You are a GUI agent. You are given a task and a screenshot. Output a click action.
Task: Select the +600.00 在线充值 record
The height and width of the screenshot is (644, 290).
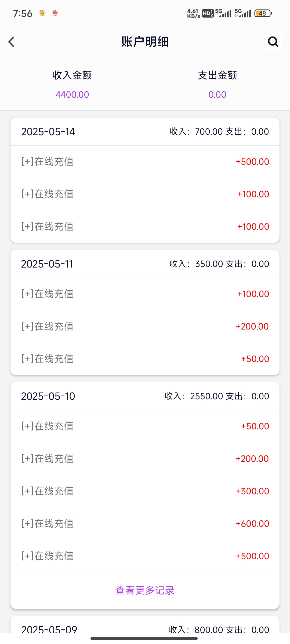(x=145, y=524)
